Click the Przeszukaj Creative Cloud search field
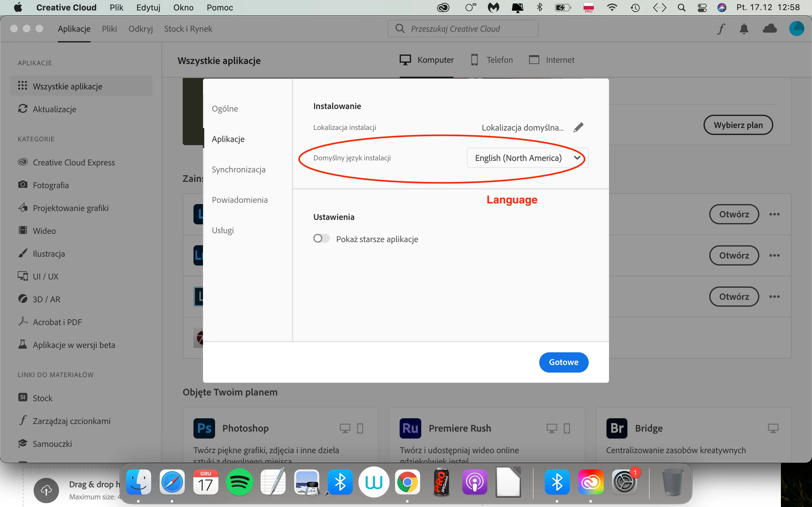The image size is (812, 507). click(x=463, y=29)
